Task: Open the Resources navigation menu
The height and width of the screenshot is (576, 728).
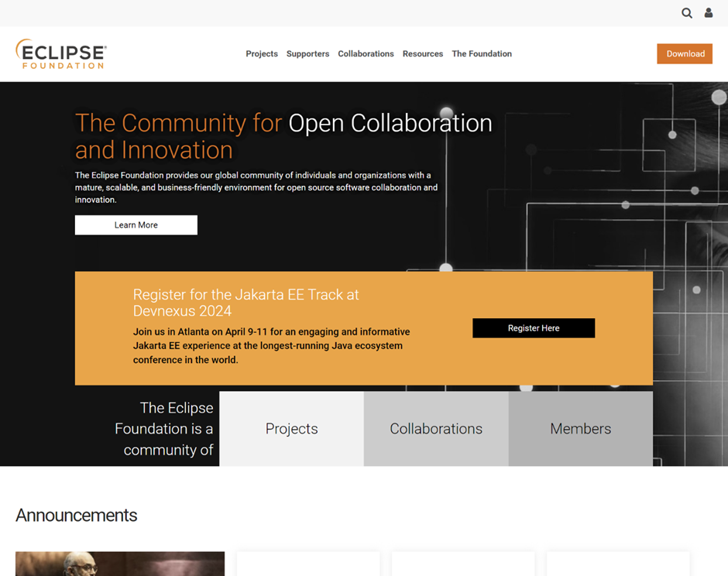Action: pyautogui.click(x=423, y=54)
